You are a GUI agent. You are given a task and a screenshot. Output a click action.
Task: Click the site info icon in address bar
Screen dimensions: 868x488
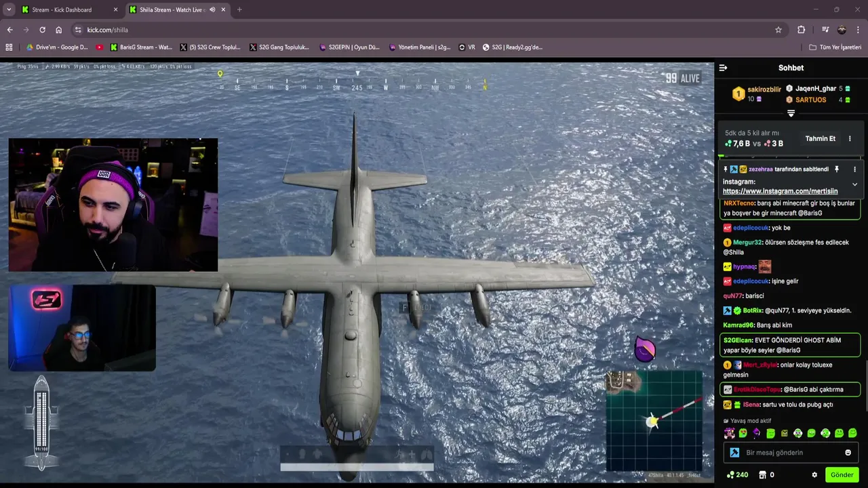[x=78, y=30]
